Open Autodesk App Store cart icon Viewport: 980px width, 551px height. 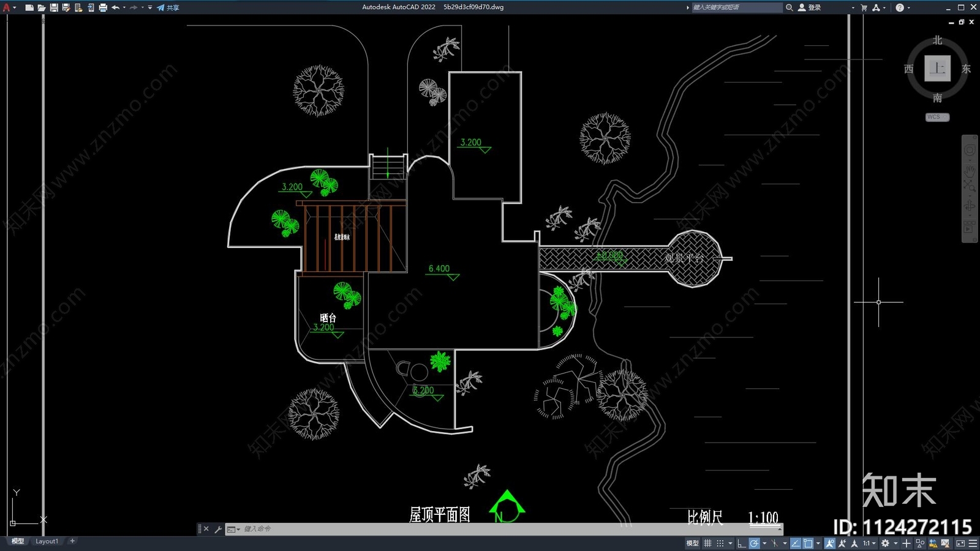[x=864, y=7]
